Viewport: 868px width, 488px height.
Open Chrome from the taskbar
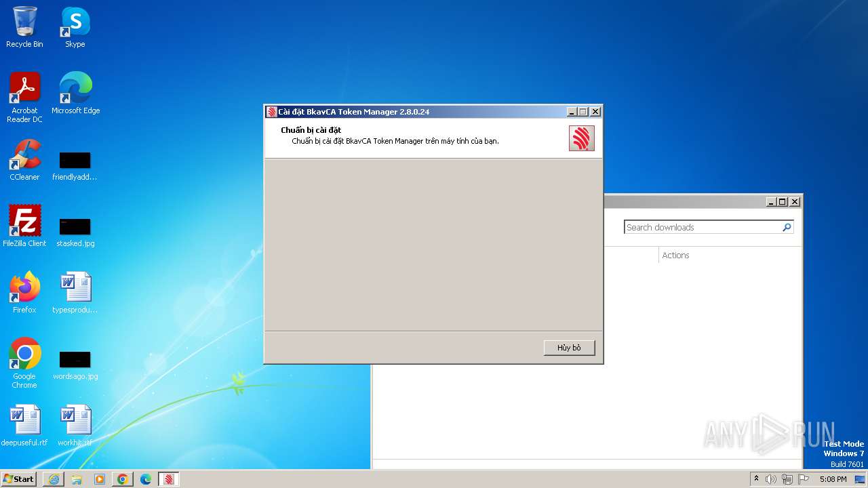coord(123,479)
